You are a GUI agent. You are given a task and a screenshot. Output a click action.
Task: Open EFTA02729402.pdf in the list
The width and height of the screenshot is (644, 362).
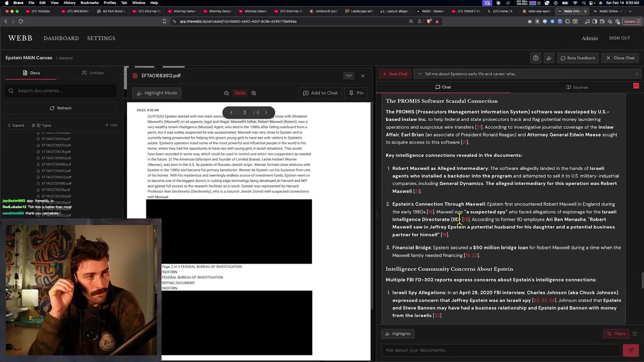pyautogui.click(x=56, y=177)
